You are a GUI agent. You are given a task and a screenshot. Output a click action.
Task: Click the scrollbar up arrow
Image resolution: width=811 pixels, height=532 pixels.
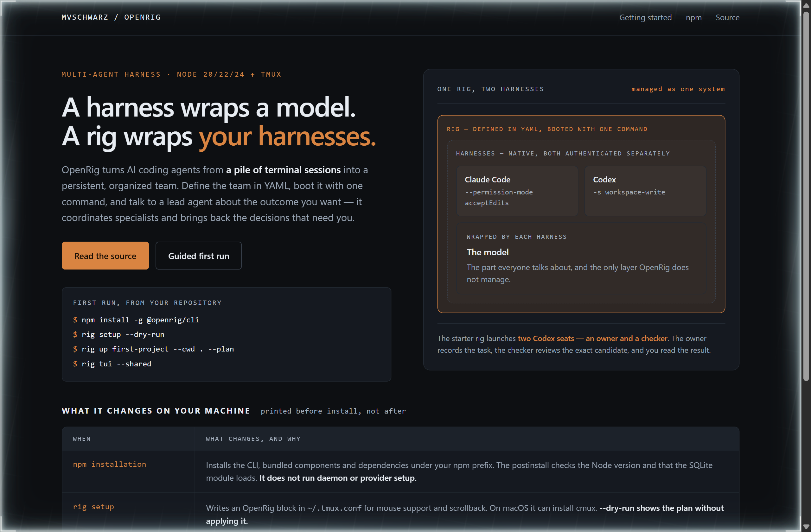(806, 5)
